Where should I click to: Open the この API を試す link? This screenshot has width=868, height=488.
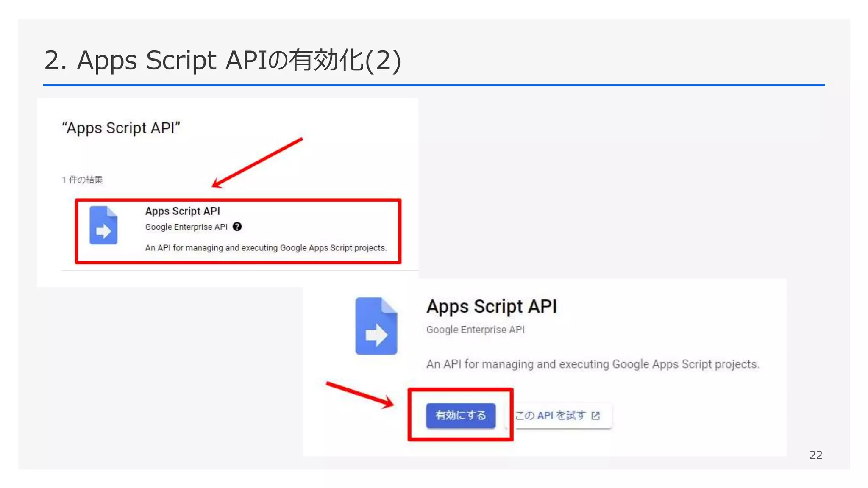click(x=550, y=416)
